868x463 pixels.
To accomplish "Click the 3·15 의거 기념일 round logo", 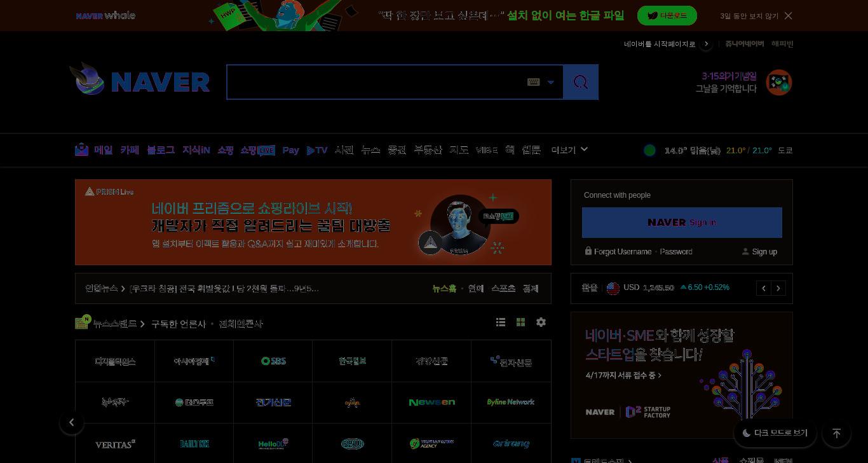I will click(779, 83).
